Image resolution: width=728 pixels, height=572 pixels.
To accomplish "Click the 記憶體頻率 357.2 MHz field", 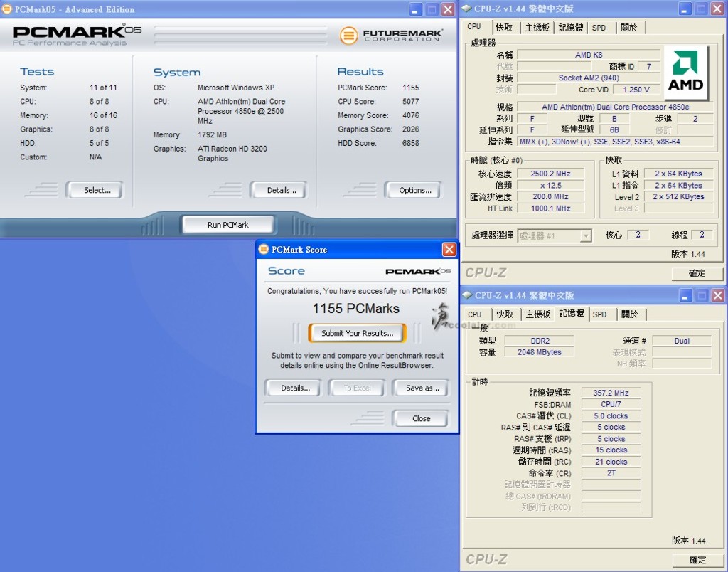I will (x=611, y=393).
